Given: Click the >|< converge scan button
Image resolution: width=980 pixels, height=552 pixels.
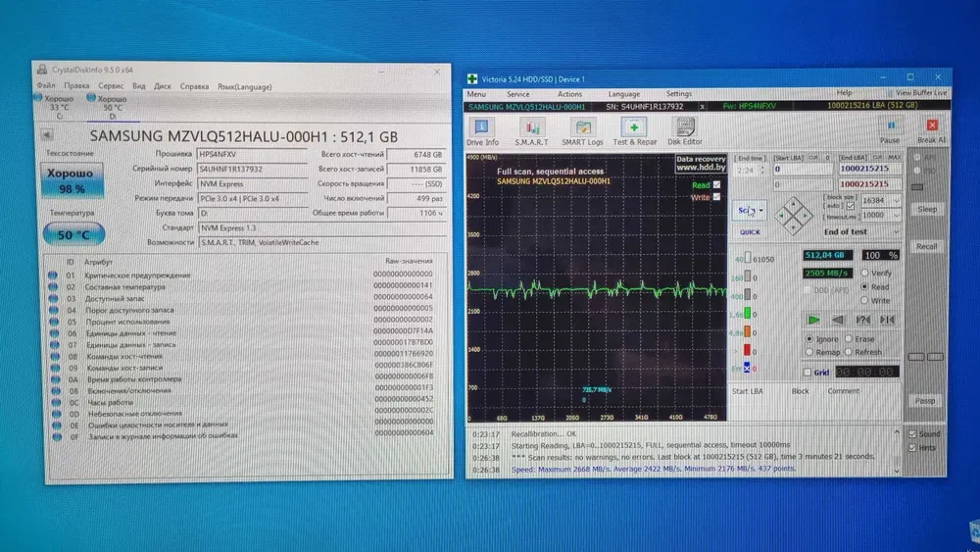Looking at the screenshot, I should [x=887, y=320].
